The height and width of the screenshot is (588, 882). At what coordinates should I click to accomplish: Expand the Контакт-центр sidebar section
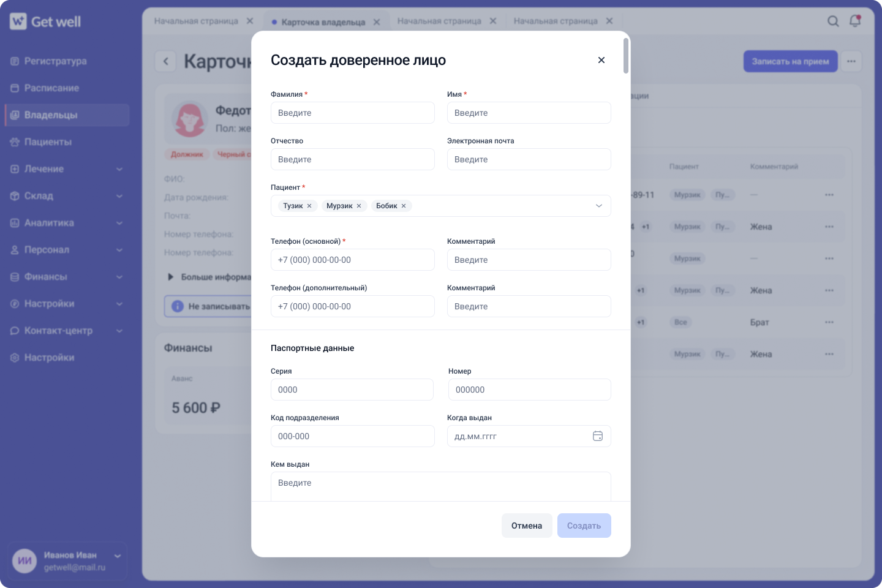click(x=67, y=331)
